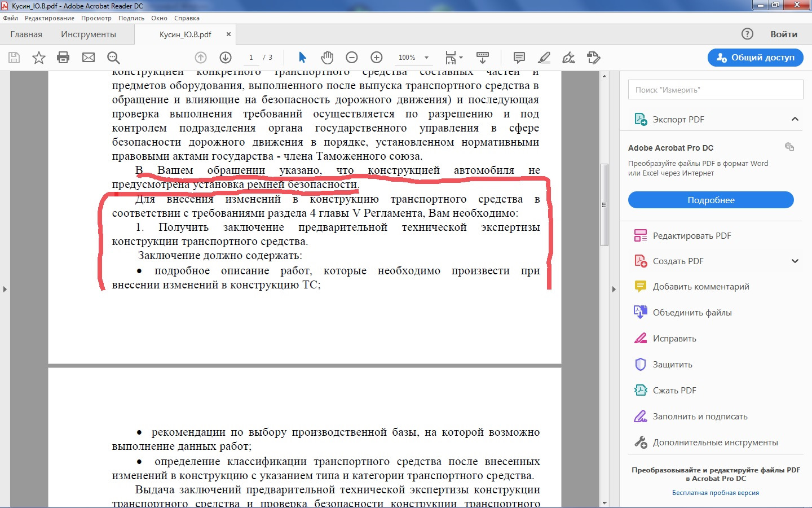
Task: Click the Поиск "Измерить" search field
Action: (716, 90)
